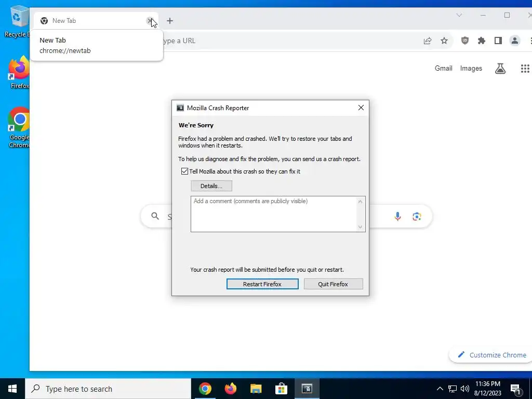
Task: Close the Mozilla Crash Reporter dialog
Action: click(361, 108)
